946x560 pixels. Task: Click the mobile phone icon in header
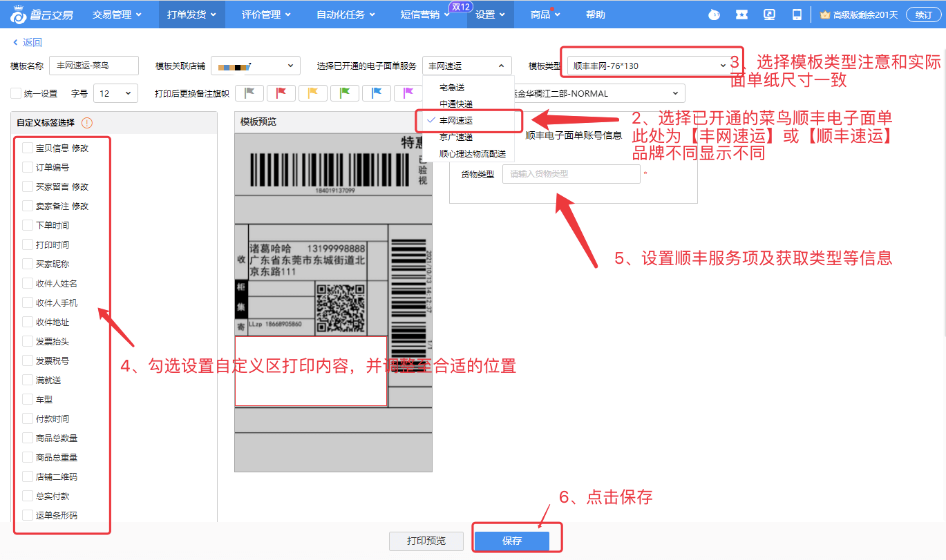tap(797, 15)
